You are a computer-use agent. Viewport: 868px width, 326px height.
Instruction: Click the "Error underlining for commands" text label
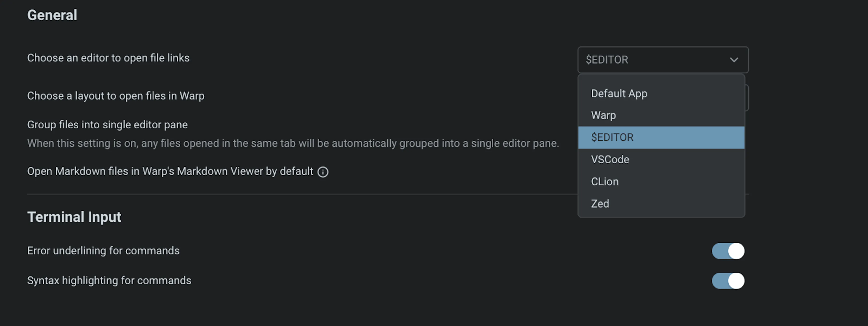tap(103, 251)
